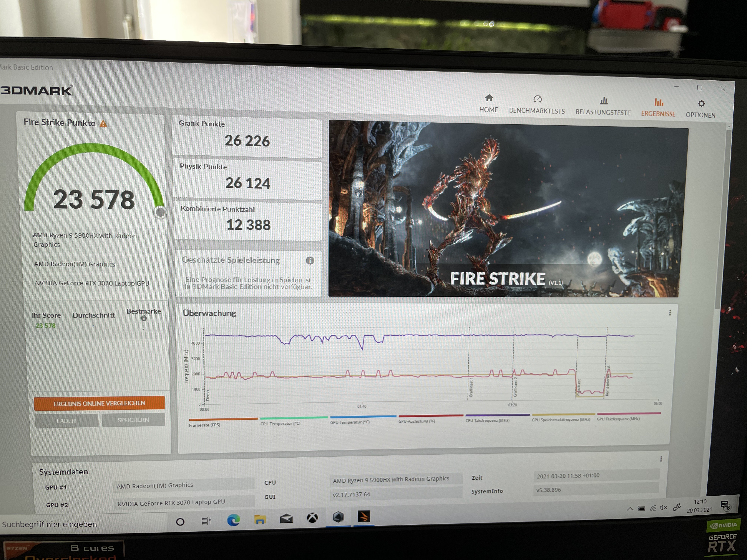Click the Grafiktest 2 marker in chart
747x560 pixels.
[515, 387]
